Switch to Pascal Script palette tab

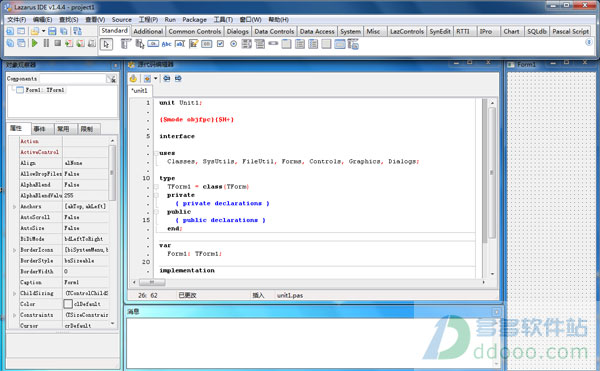(570, 31)
